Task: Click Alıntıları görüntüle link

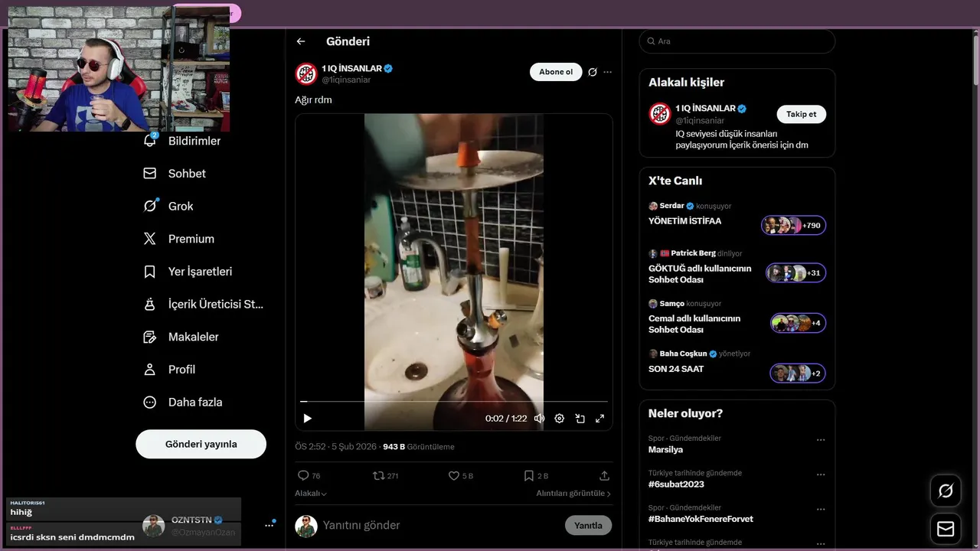Action: (573, 494)
